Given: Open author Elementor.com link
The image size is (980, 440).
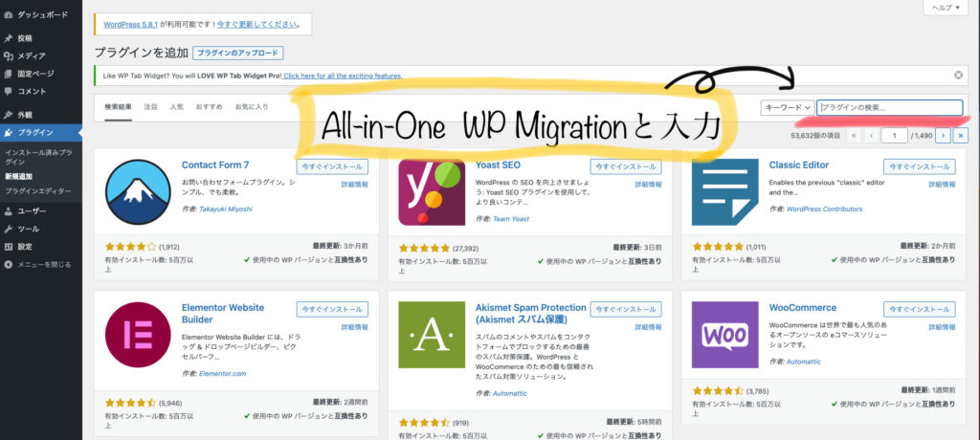Looking at the screenshot, I should (222, 373).
